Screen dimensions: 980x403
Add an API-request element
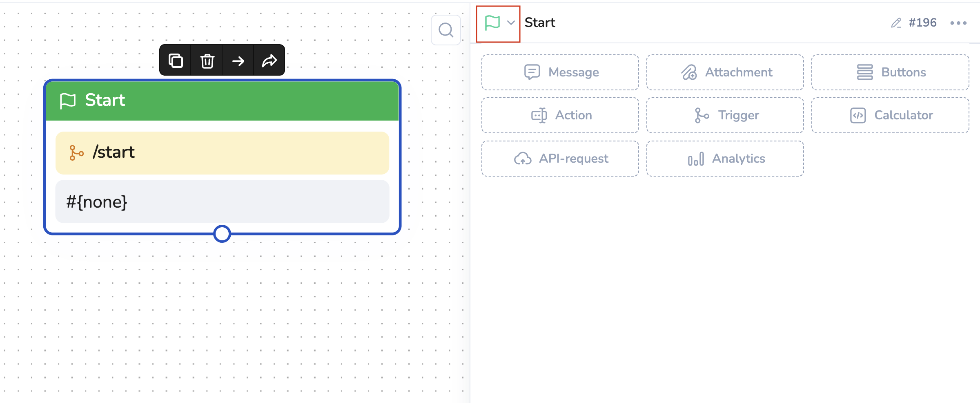(560, 159)
